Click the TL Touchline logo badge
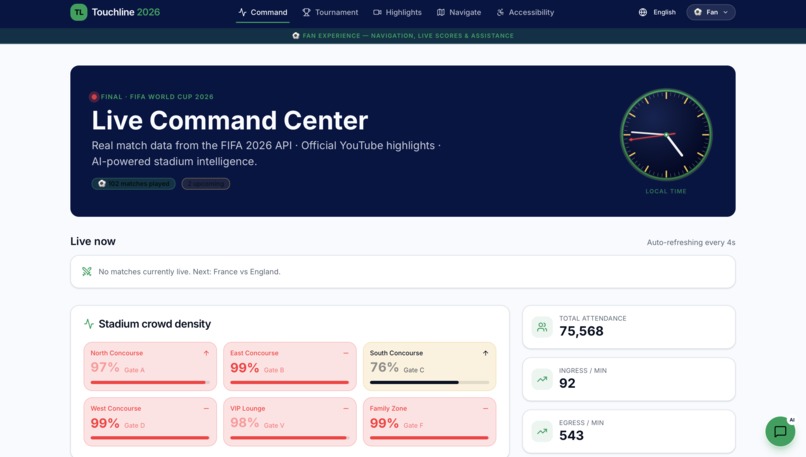The width and height of the screenshot is (806, 457). tap(79, 12)
